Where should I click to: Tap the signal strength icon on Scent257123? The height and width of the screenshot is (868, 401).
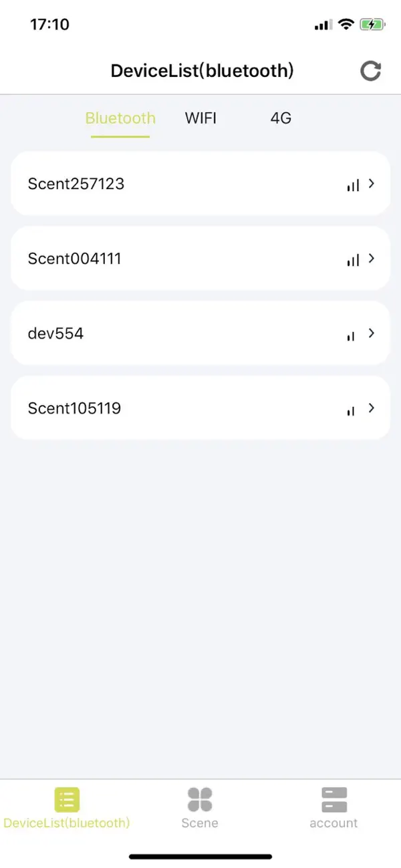pos(352,184)
